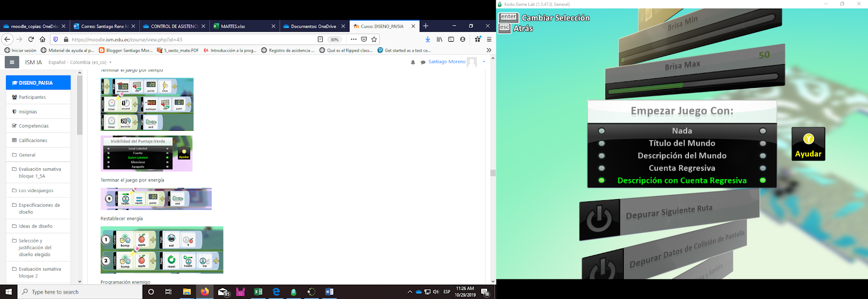Open page actions three-dots menu
Viewport: 868px width, 299px height.
click(x=354, y=39)
